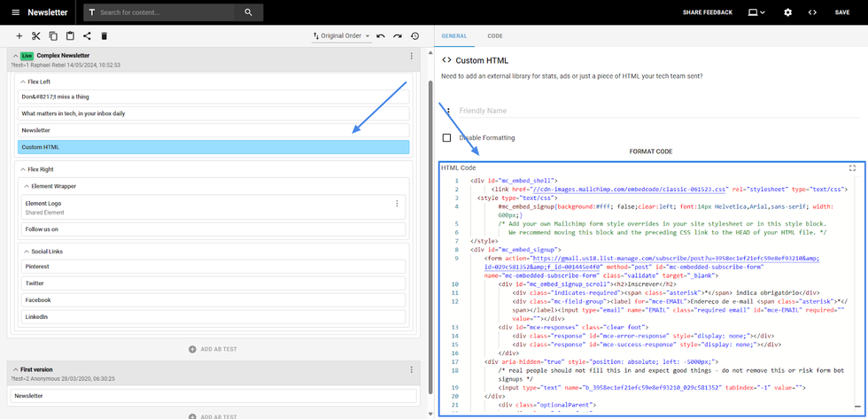868x419 pixels.
Task: Click the Format Code button
Action: click(650, 151)
